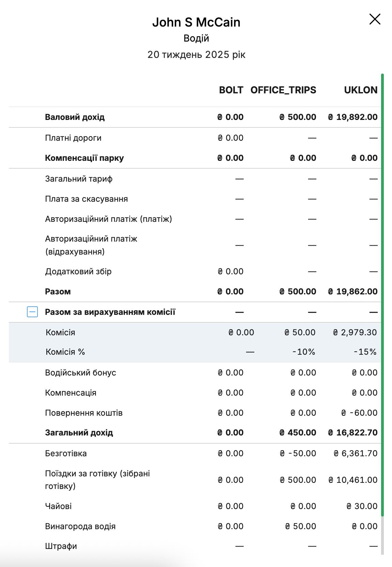Click the OFFICE_TRIPS column header
Image resolution: width=392 pixels, height=567 pixels.
point(283,90)
